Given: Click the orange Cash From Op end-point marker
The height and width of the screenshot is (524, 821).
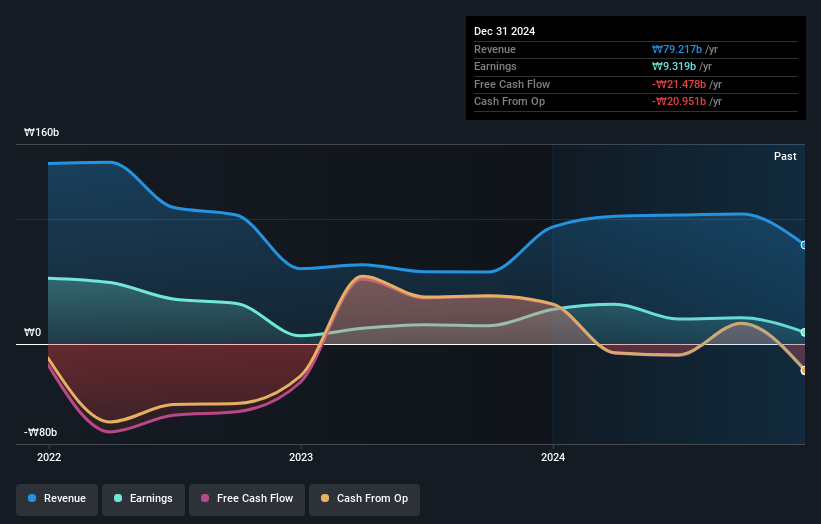Looking at the screenshot, I should point(804,371).
